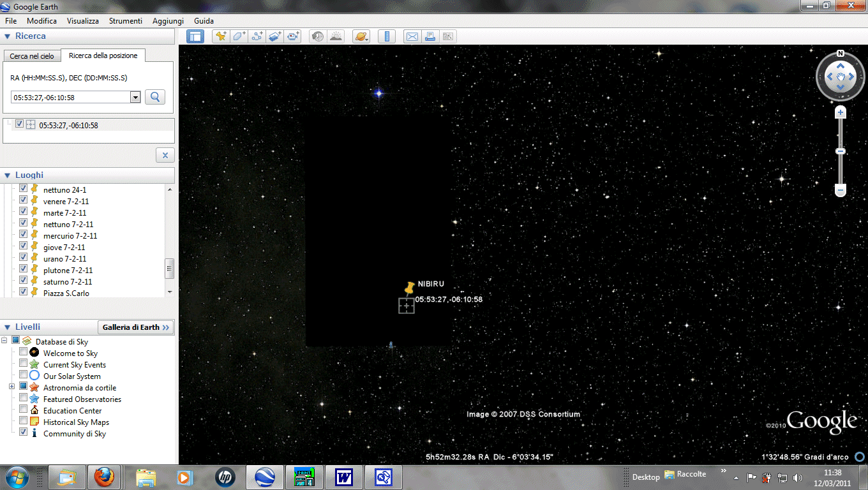Click the NIBIRU yellow pushpin placemark
868x490 pixels.
pos(410,288)
